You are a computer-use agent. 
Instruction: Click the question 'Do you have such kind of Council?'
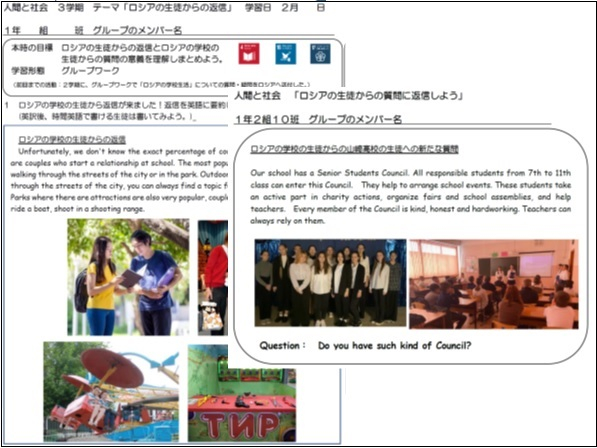point(394,346)
